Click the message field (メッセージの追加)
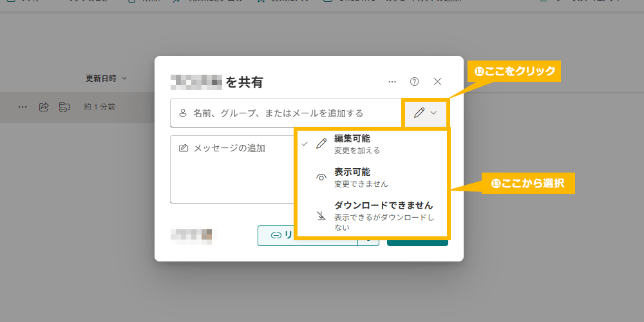 232,169
